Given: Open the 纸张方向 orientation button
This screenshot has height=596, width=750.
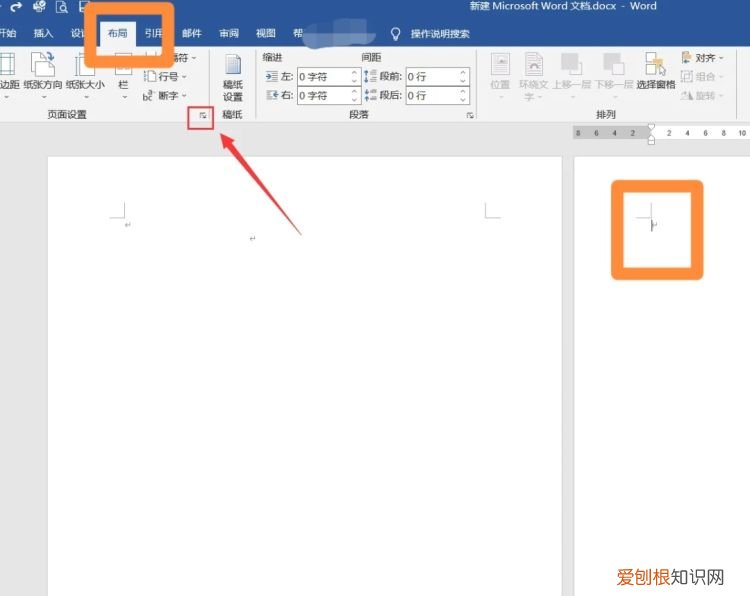Looking at the screenshot, I should click(43, 76).
